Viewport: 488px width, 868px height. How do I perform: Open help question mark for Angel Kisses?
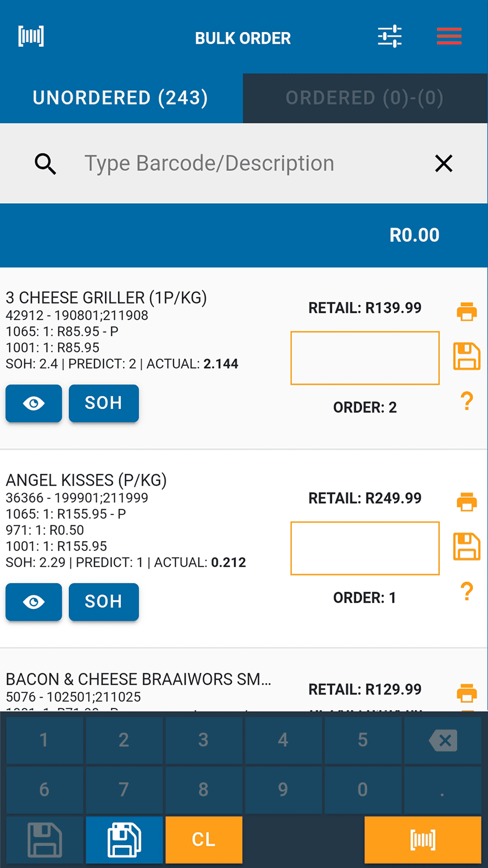tap(467, 591)
